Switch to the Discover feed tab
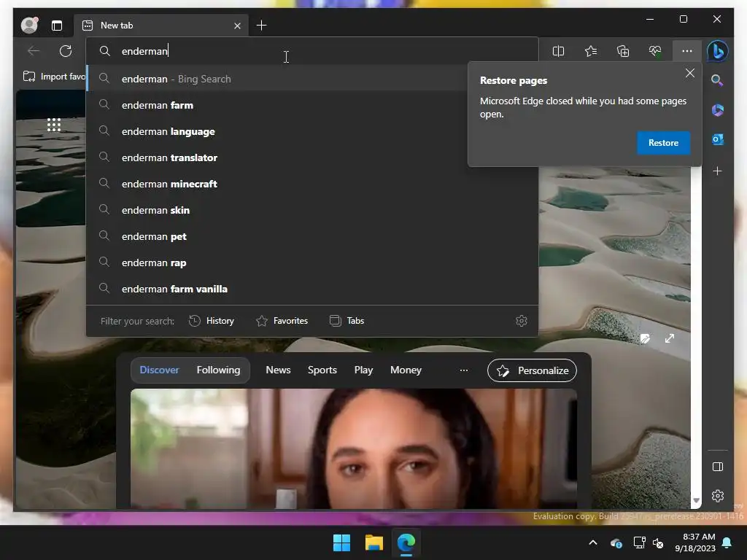Viewport: 747px width, 560px height. coord(159,370)
